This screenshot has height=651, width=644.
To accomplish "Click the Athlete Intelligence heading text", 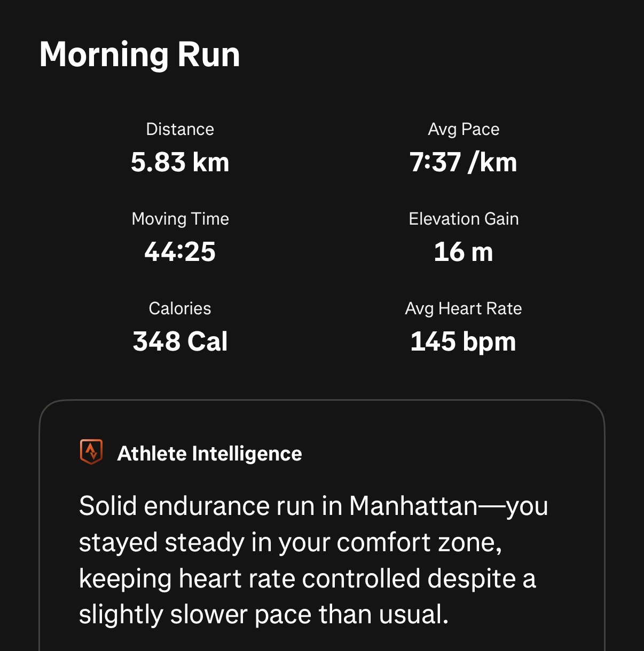I will pyautogui.click(x=209, y=454).
